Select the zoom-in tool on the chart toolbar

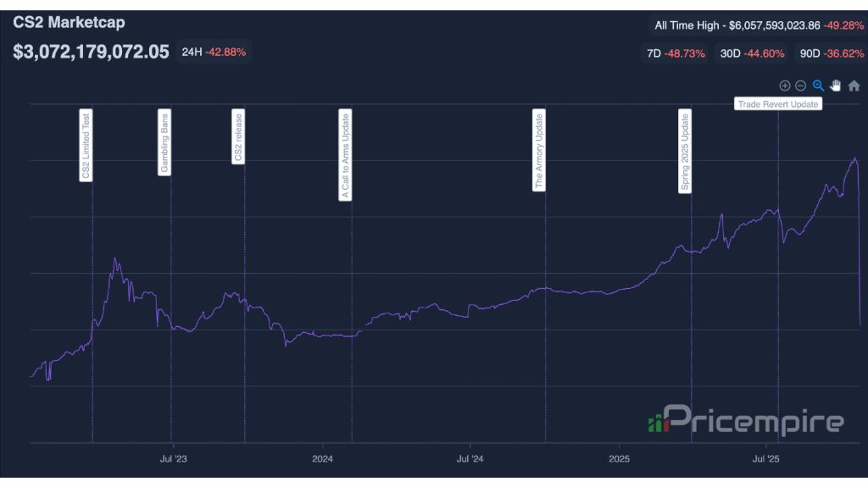click(x=784, y=85)
